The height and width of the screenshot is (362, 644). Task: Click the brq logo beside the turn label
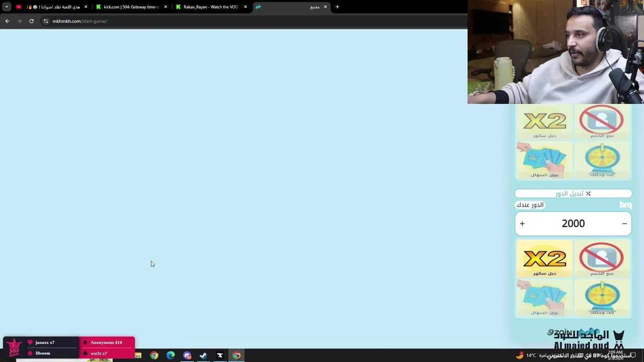point(625,205)
